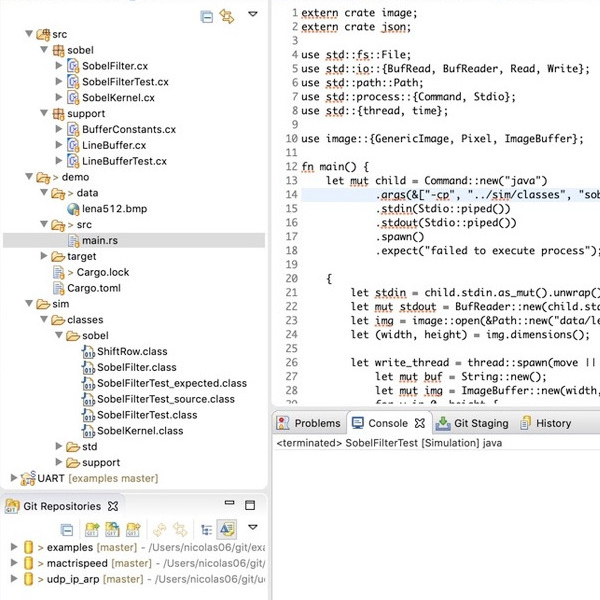This screenshot has width=600, height=600.
Task: Open the Git Staging tab
Action: coord(475,423)
